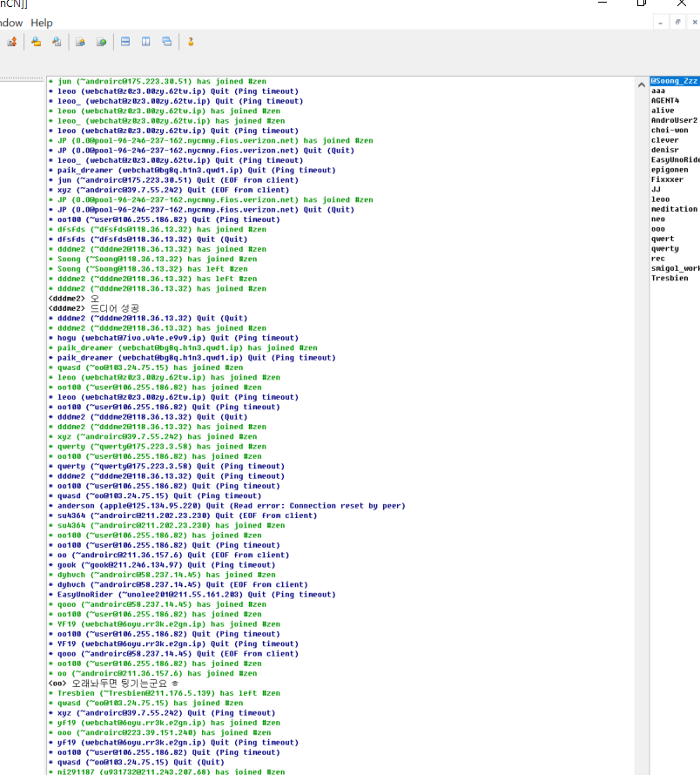Viewport: 700px width, 775px height.
Task: Click the 'YF19 has joined #zen' line
Action: click(x=165, y=624)
